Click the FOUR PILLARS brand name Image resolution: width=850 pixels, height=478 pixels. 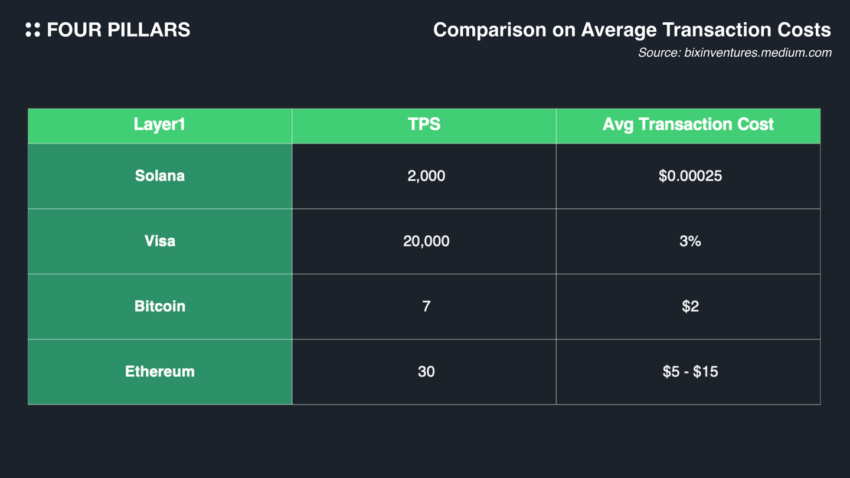tap(118, 30)
